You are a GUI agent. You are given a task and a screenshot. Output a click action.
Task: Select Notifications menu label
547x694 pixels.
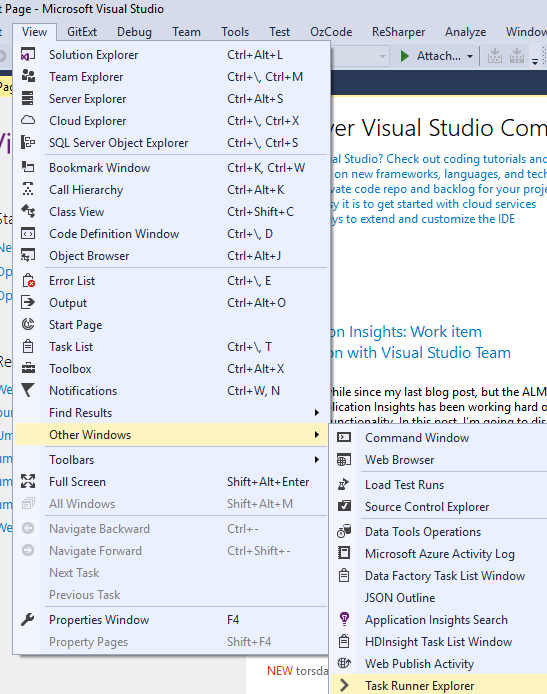tap(83, 390)
